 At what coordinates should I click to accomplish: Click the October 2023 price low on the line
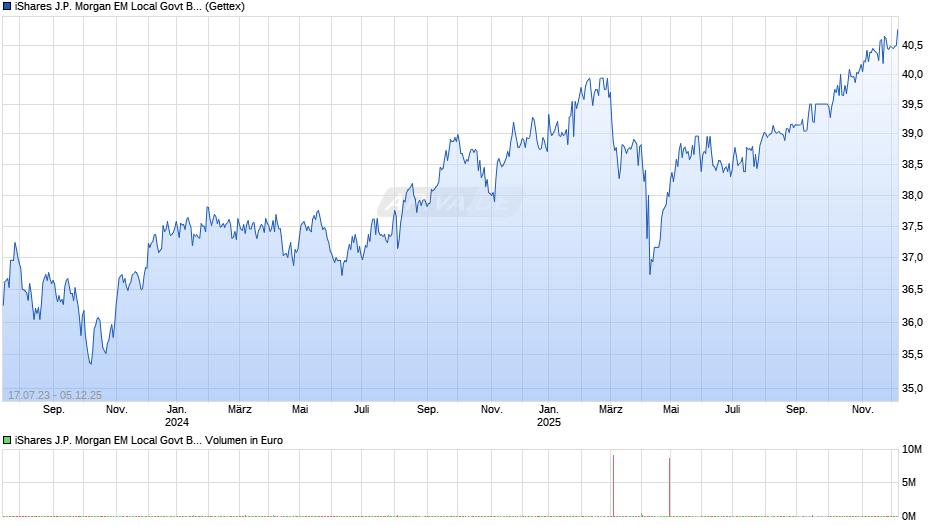(x=91, y=363)
